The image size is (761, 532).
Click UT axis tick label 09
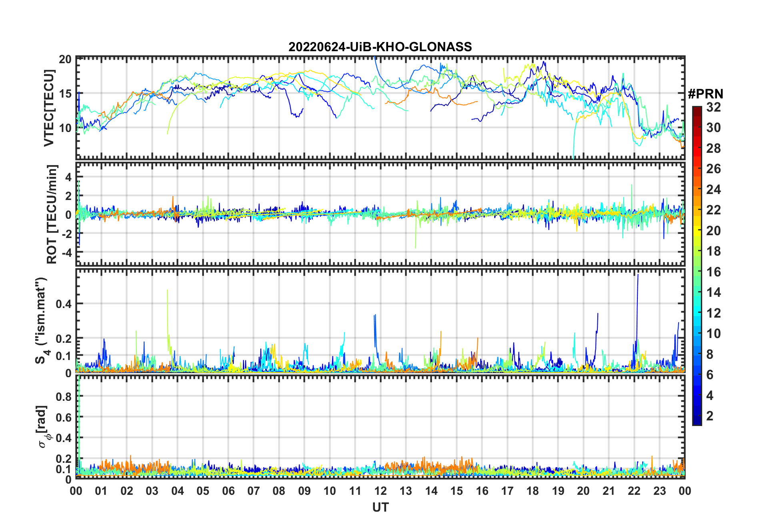[304, 491]
